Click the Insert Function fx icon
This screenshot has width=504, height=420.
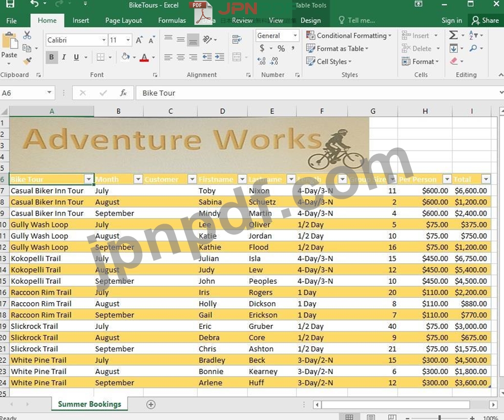tap(124, 93)
